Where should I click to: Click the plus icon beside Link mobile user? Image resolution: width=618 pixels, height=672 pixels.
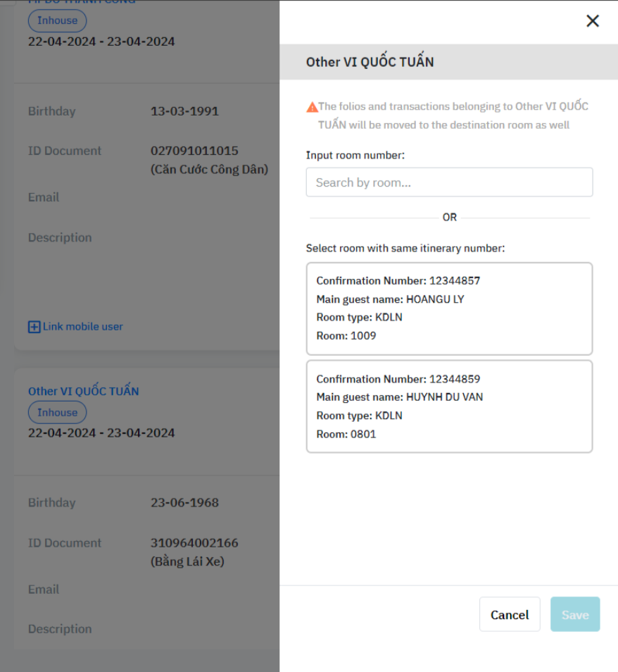tap(34, 327)
